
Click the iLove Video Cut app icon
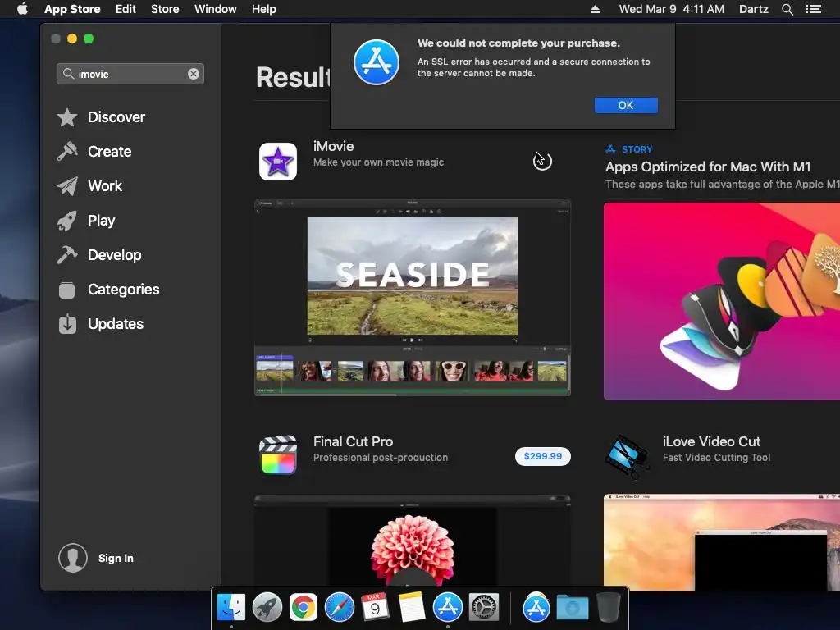pyautogui.click(x=627, y=456)
